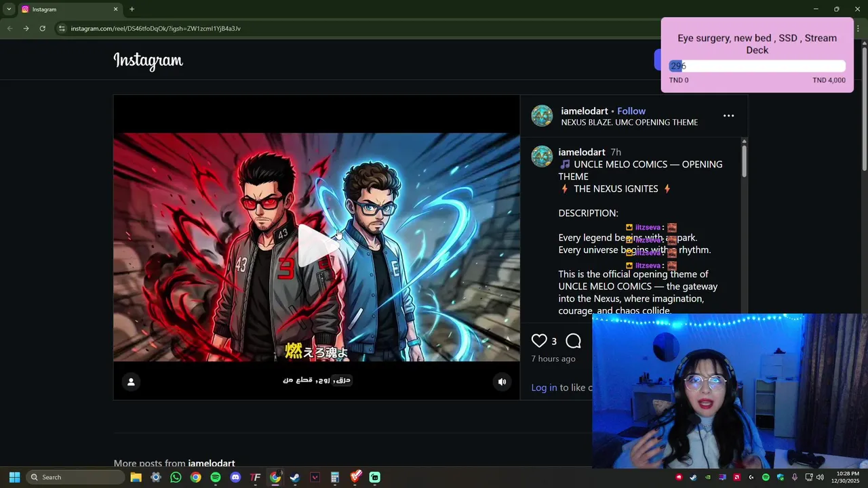Open the volume speaker tray icon

click(x=820, y=477)
